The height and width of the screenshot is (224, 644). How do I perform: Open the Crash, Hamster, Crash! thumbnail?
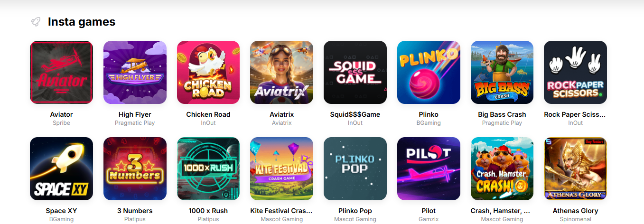pyautogui.click(x=502, y=168)
